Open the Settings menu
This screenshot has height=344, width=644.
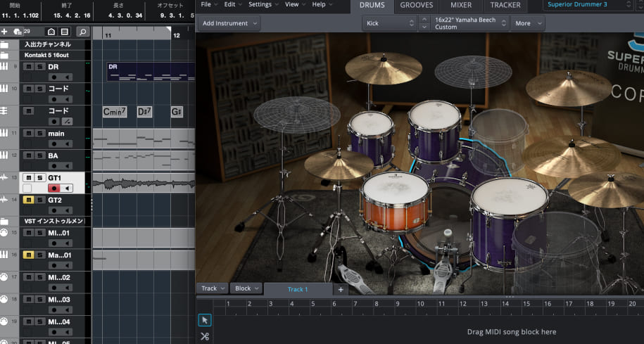[x=263, y=4]
